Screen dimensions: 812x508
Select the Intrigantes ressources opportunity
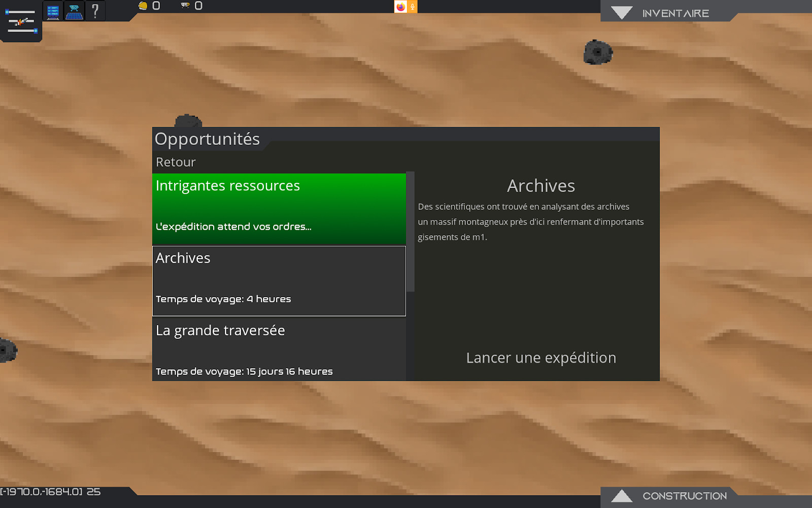(279, 209)
